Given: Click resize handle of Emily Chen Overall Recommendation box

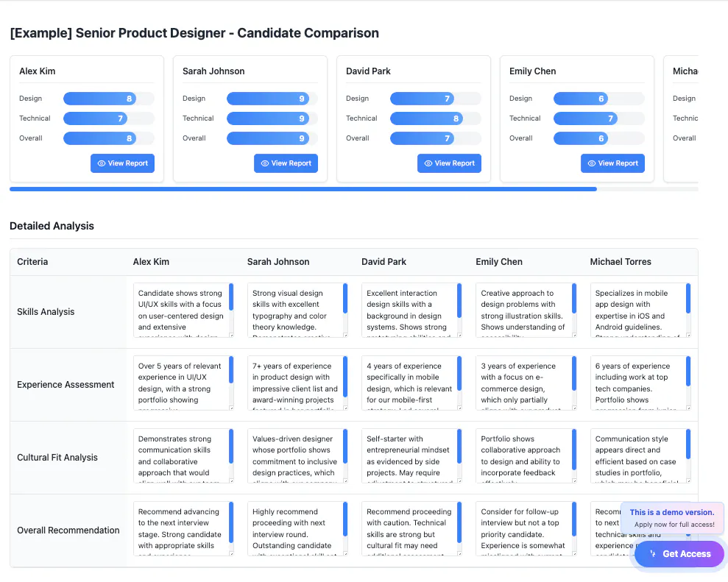Looking at the screenshot, I should tap(574, 553).
